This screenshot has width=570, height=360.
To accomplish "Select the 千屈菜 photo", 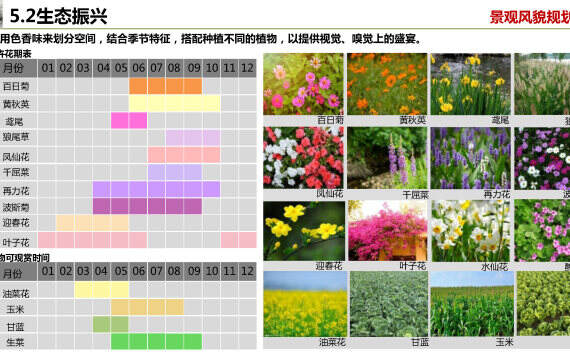I will point(387,158).
